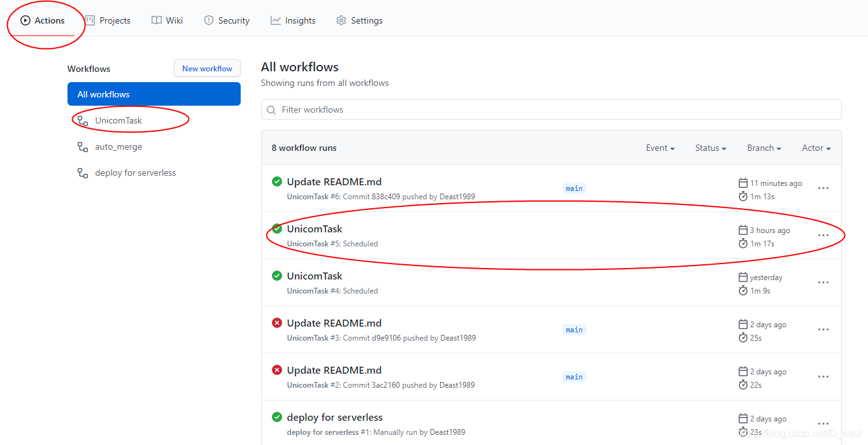Click 'Showing runs from all workflows' text

pos(325,83)
